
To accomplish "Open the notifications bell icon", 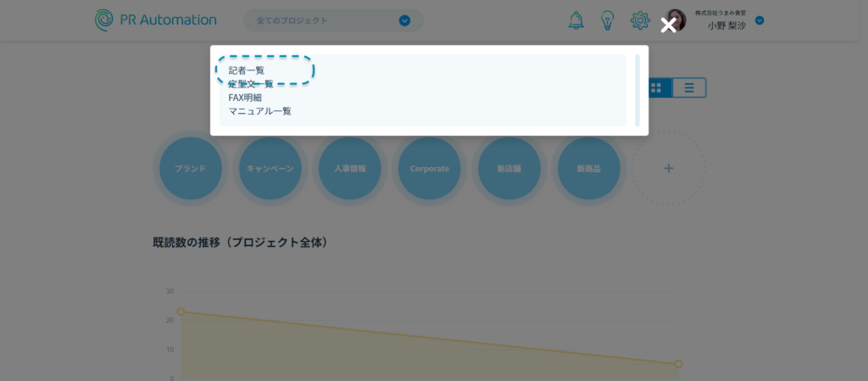I will (x=576, y=20).
